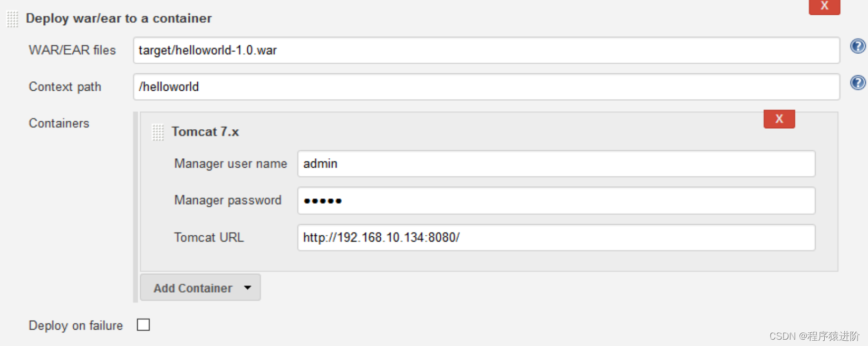Focus the Tomcat URL input field
The image size is (868, 346).
point(556,237)
